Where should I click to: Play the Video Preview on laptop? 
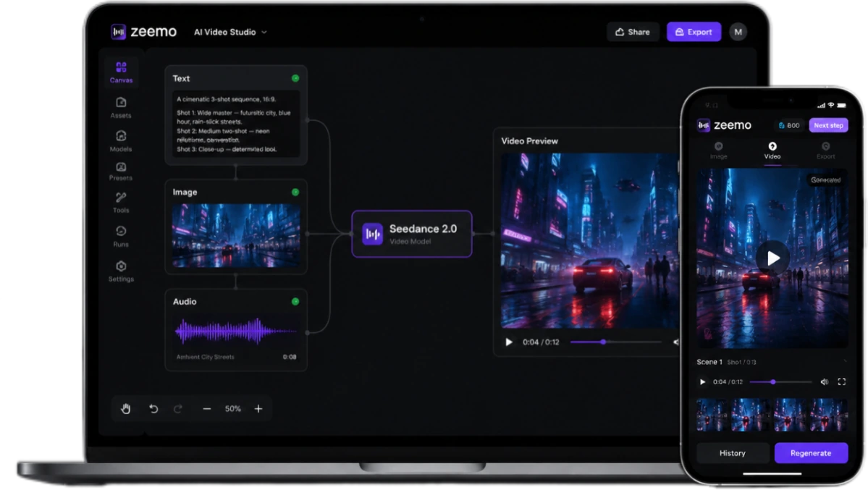point(509,342)
